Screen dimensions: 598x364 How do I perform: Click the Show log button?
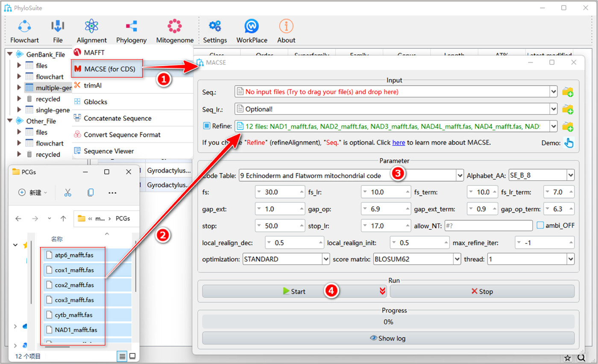tap(388, 338)
